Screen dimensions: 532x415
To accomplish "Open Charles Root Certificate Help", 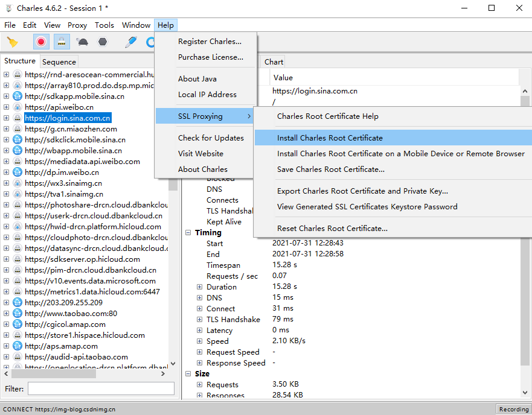I will coord(394,116).
